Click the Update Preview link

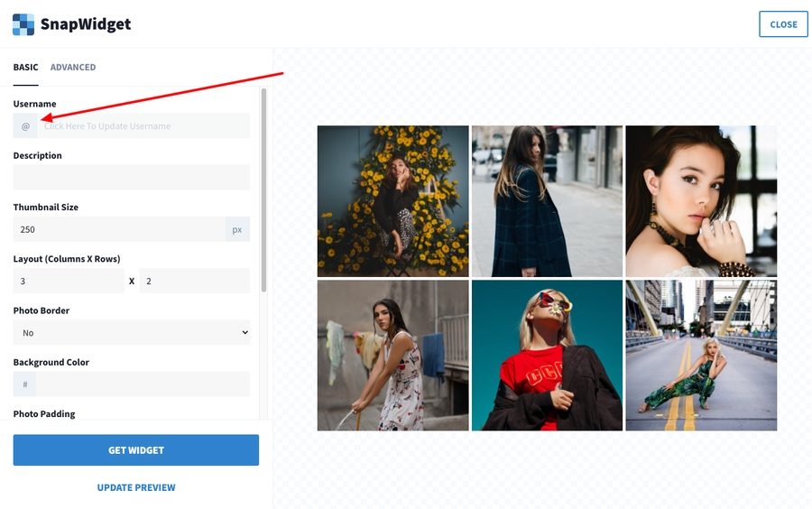point(136,487)
